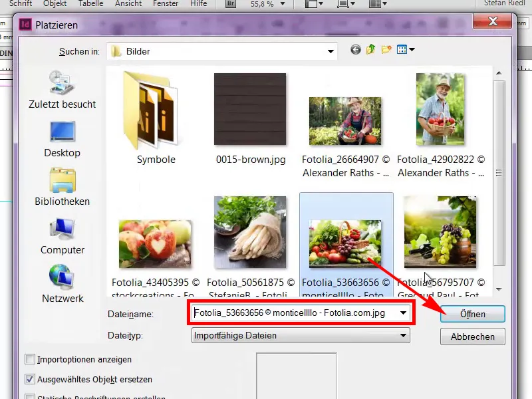Open the Fenster menu

coord(166,4)
